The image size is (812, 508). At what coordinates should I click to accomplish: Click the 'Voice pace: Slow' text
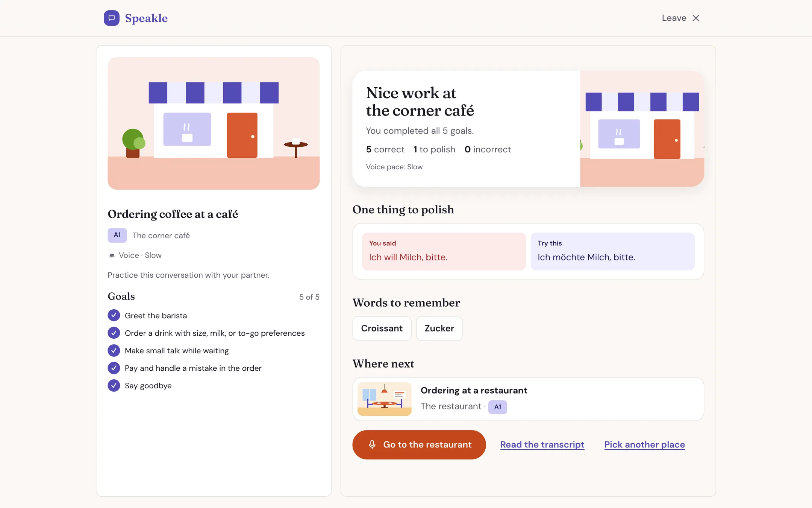pyautogui.click(x=394, y=167)
